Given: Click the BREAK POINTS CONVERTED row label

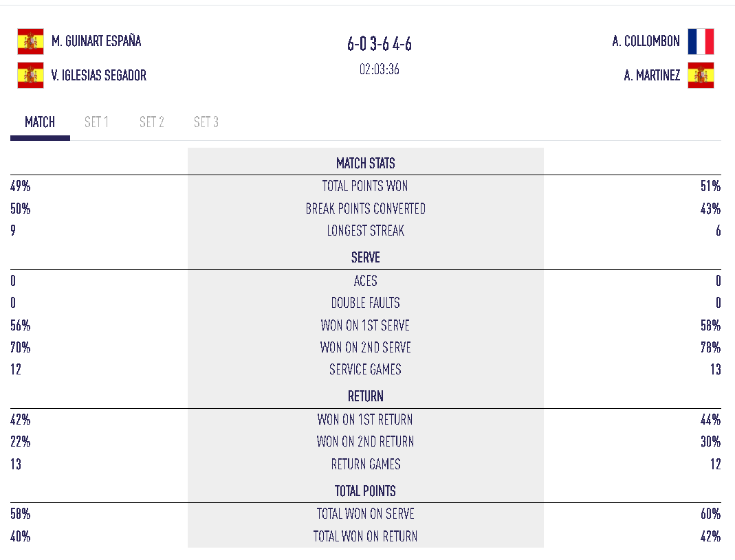Looking at the screenshot, I should (x=366, y=209).
